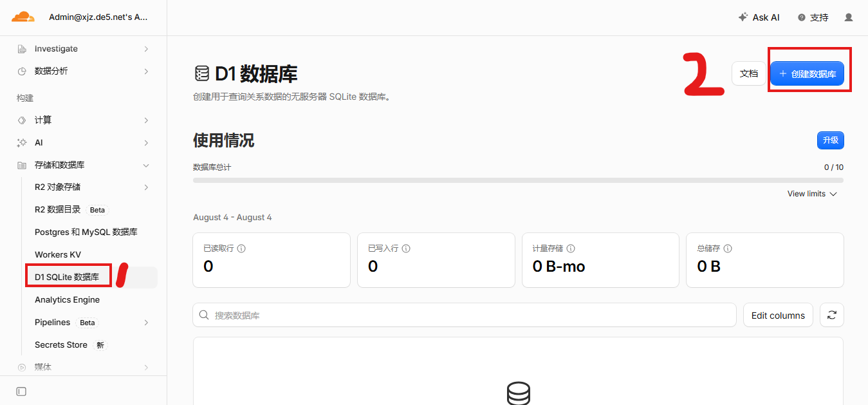868x405 pixels.
Task: Click 创建数据库 button
Action: tap(808, 73)
